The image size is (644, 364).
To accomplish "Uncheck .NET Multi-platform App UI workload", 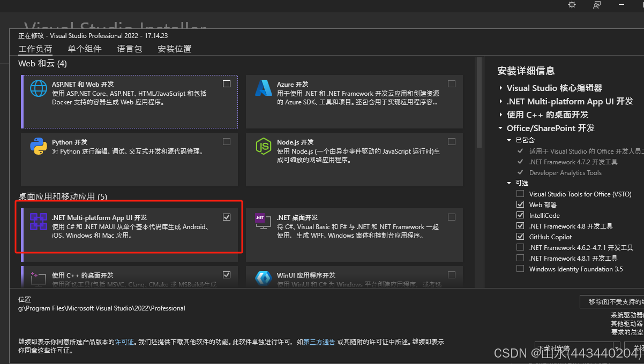I will [227, 217].
